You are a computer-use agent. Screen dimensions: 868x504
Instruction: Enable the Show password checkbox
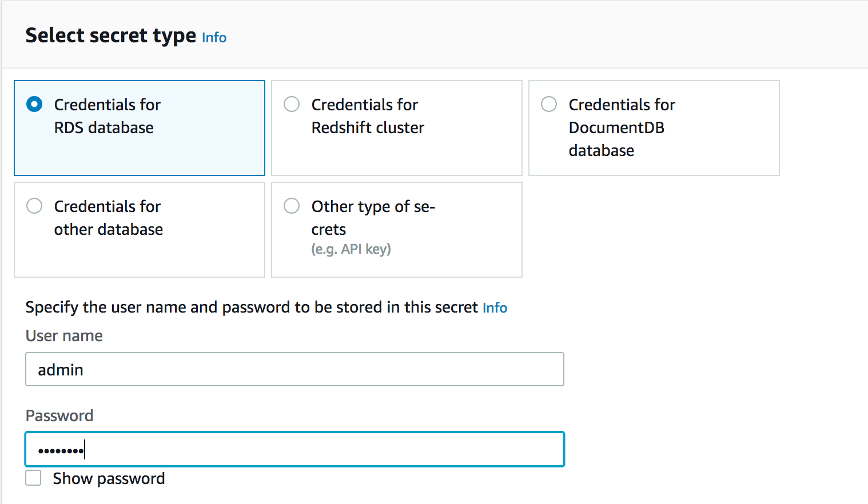pos(33,478)
